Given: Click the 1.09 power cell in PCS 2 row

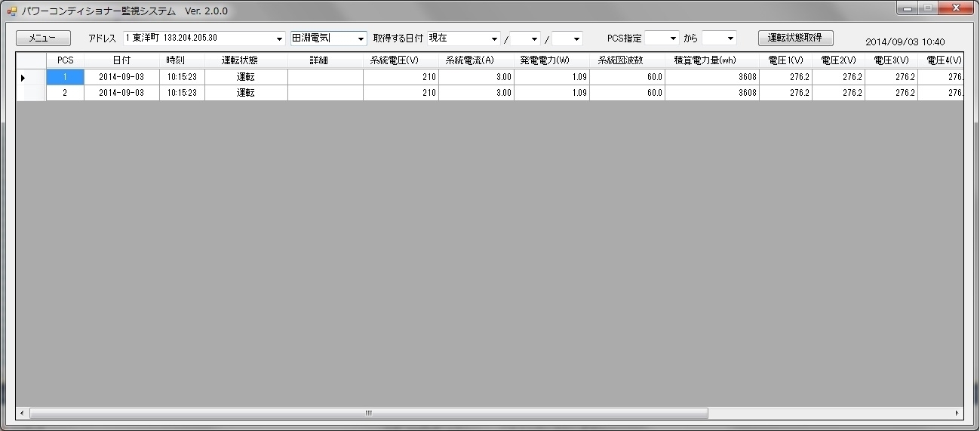Looking at the screenshot, I should tap(552, 93).
